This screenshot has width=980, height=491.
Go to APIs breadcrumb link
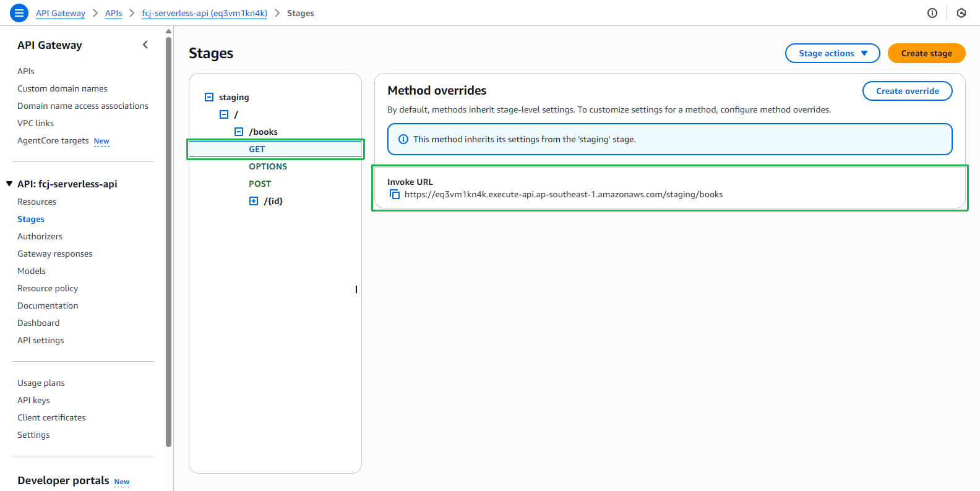click(x=114, y=13)
